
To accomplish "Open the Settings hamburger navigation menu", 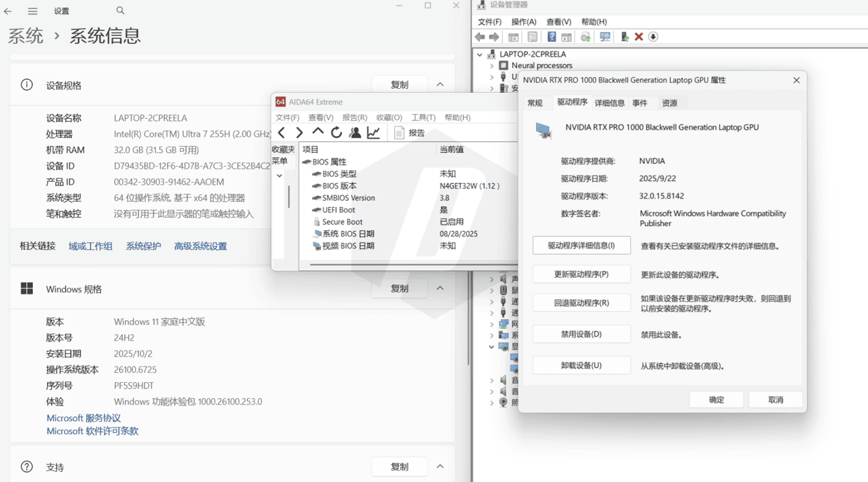I will pyautogui.click(x=33, y=11).
